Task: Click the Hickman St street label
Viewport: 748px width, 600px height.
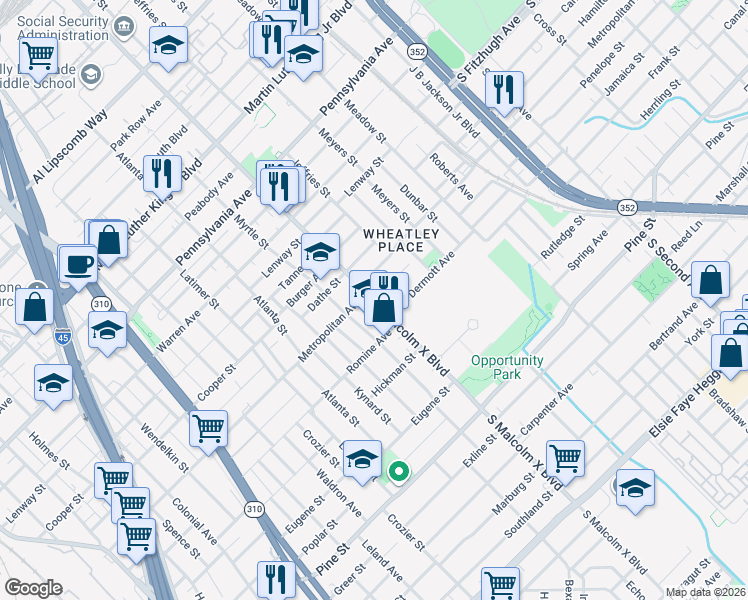Action: pyautogui.click(x=393, y=375)
